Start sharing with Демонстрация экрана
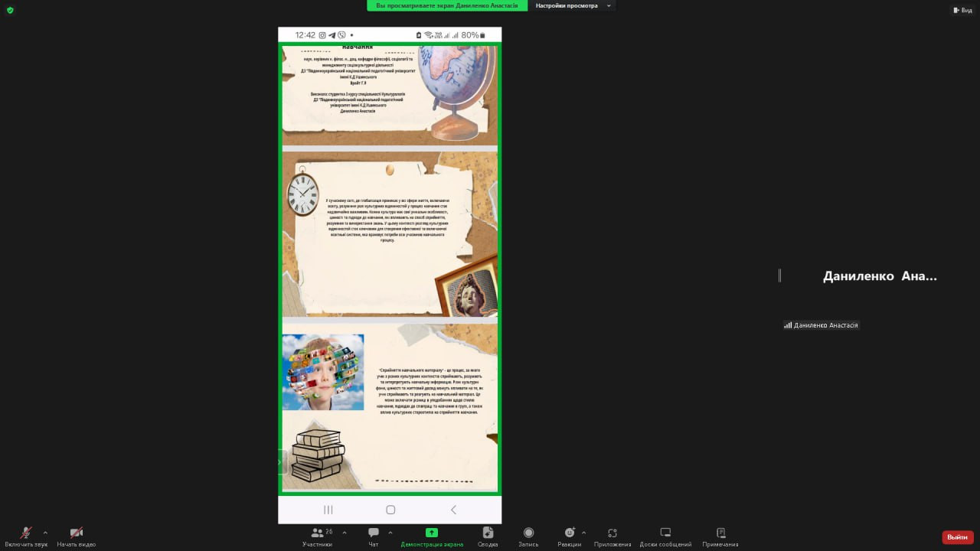The image size is (980, 551). pyautogui.click(x=432, y=536)
